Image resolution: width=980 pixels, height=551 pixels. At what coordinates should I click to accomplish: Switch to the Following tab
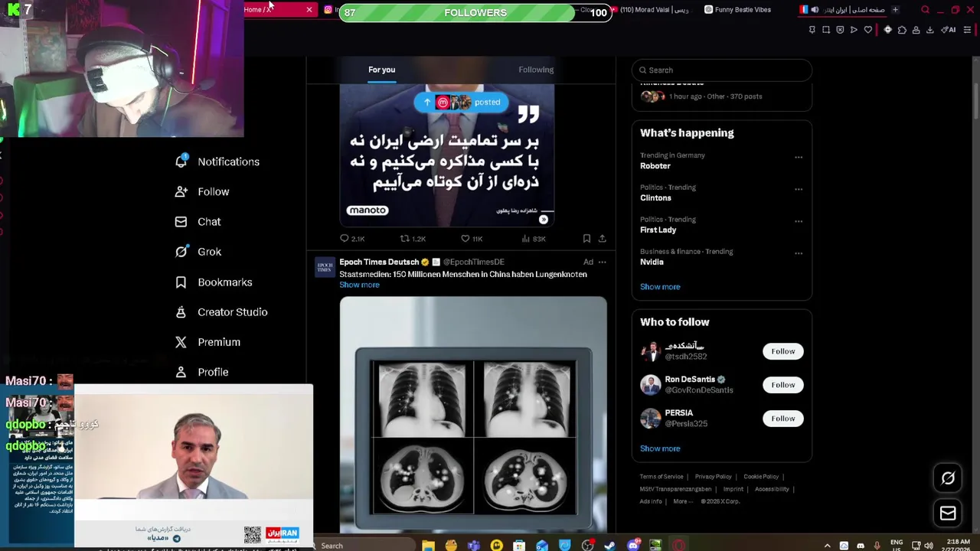coord(536,70)
